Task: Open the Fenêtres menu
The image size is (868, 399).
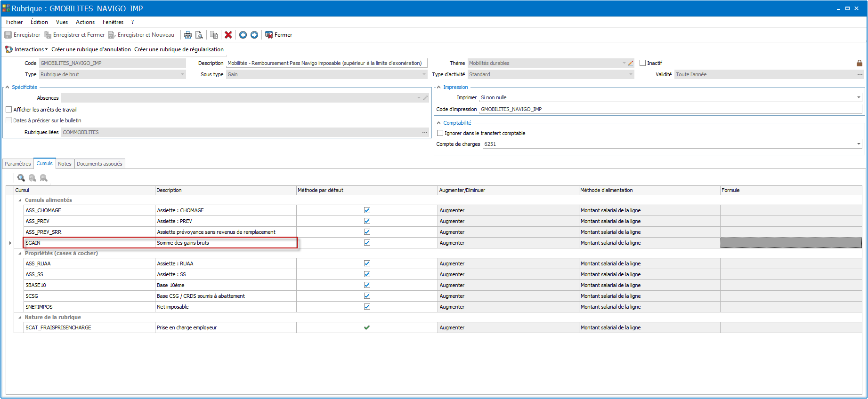Action: point(113,22)
